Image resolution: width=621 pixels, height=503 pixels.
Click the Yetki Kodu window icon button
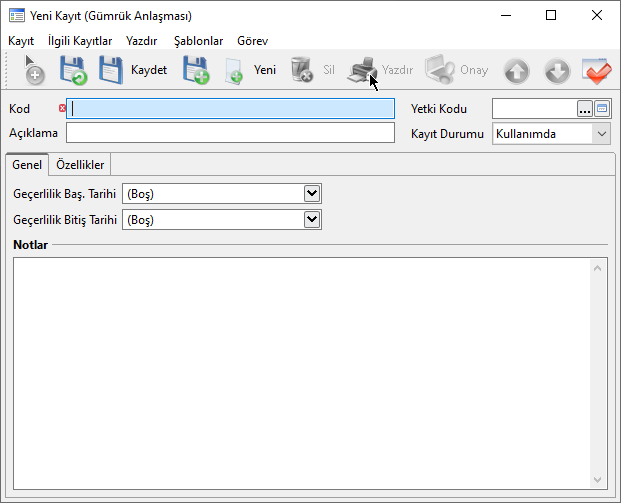pyautogui.click(x=602, y=109)
